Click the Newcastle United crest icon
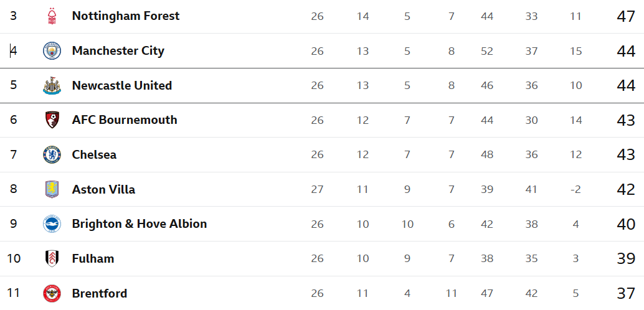 pos(52,85)
